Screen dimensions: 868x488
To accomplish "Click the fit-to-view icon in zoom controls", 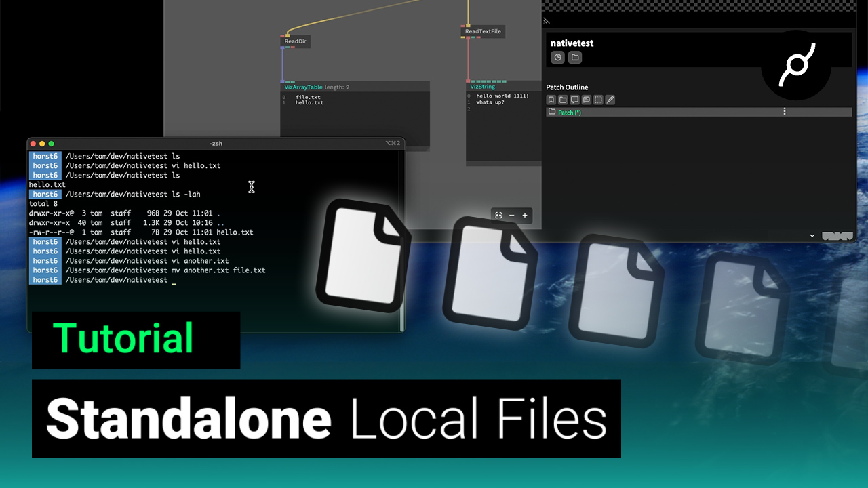I will (498, 216).
